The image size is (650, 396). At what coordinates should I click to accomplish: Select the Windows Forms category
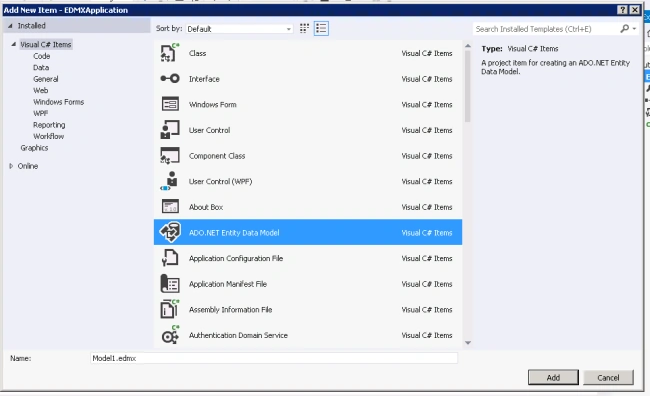point(58,102)
